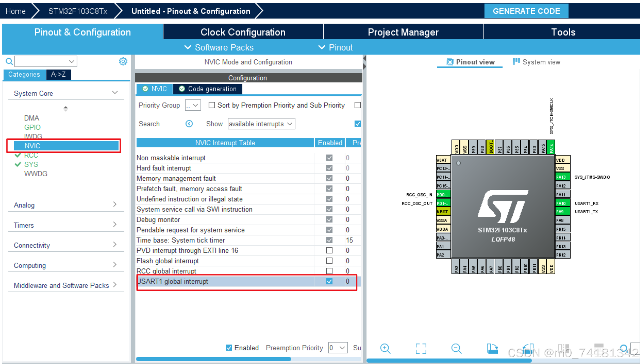
Task: Select pin PA11 on the chip
Action: point(563,194)
